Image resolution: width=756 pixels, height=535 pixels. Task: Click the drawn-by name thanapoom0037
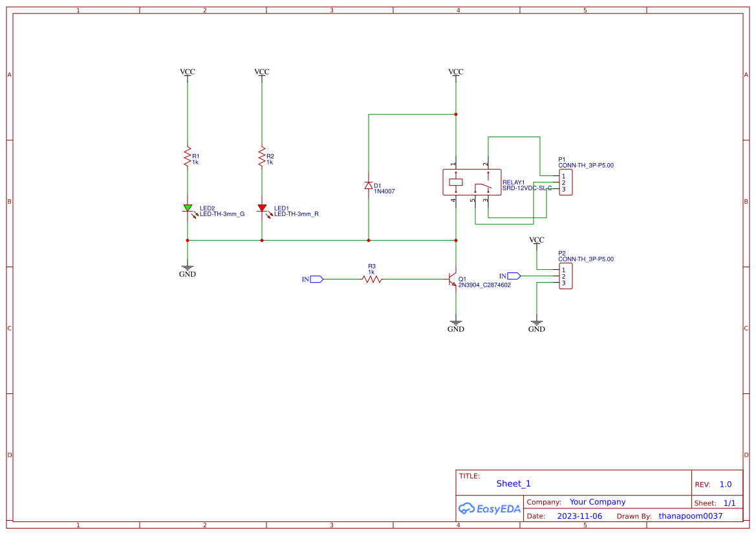click(689, 516)
